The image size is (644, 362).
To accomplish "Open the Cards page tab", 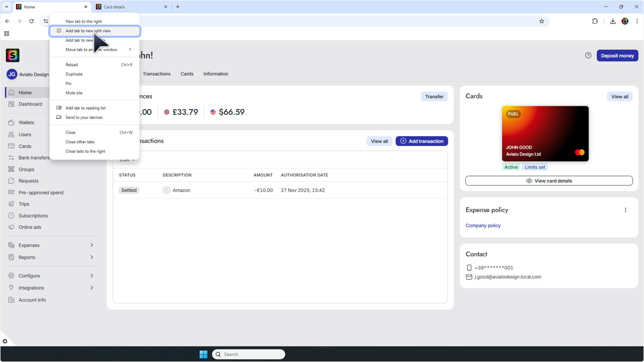I will pos(187,74).
